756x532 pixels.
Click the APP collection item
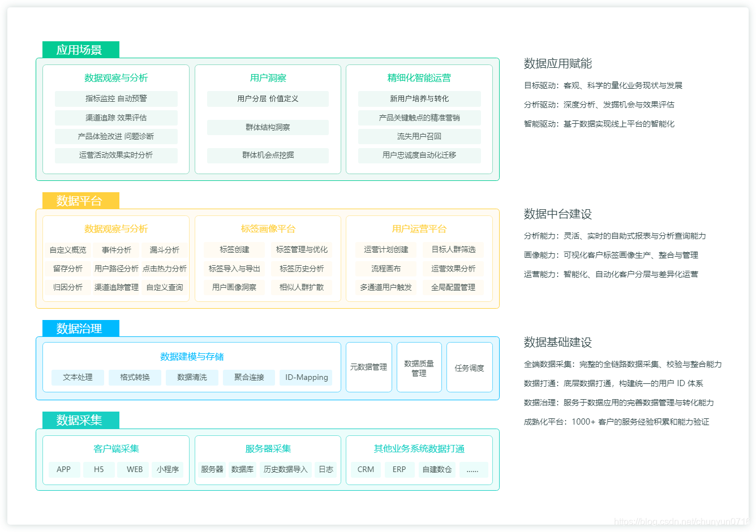point(64,469)
